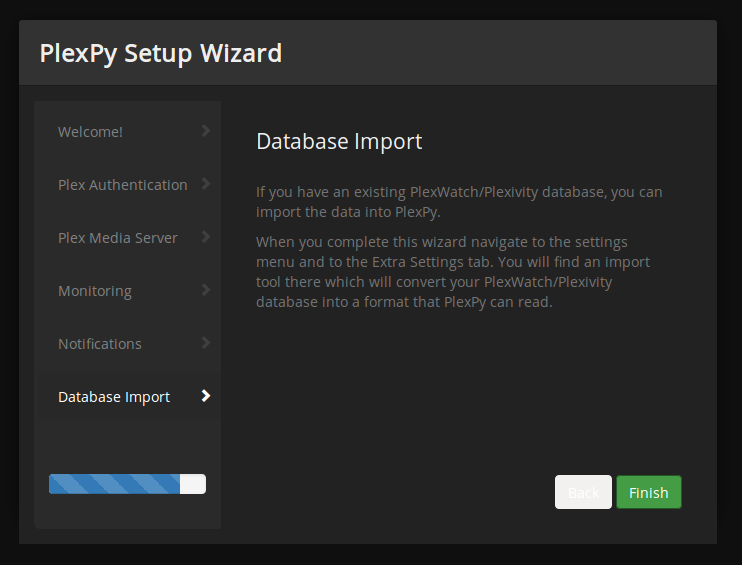Click the PlexPy Setup Wizard title

coord(160,53)
